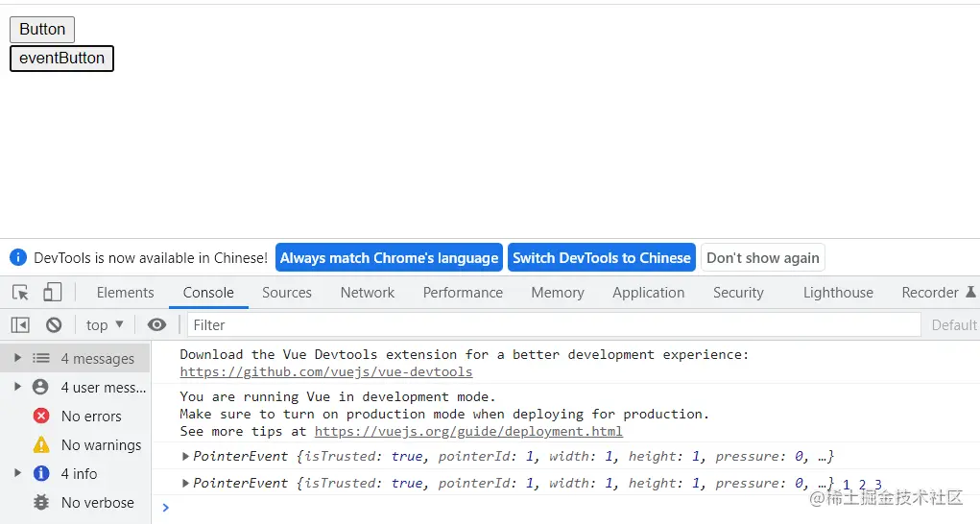Switch to the Application tab
This screenshot has height=524, width=980.
click(648, 293)
